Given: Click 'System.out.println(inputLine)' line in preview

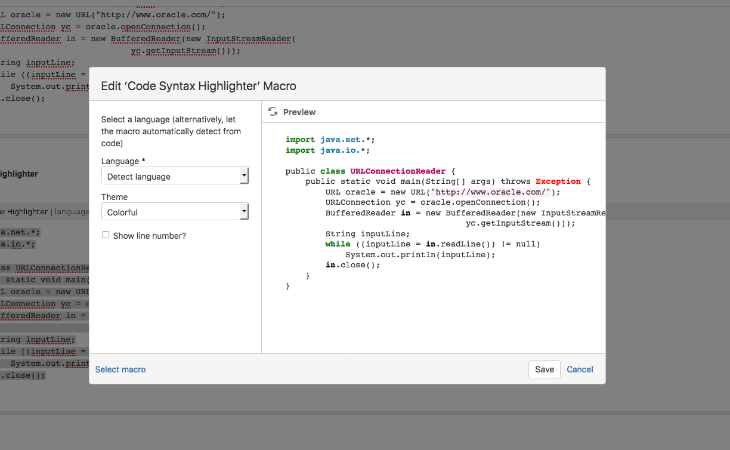Looking at the screenshot, I should tap(420, 254).
